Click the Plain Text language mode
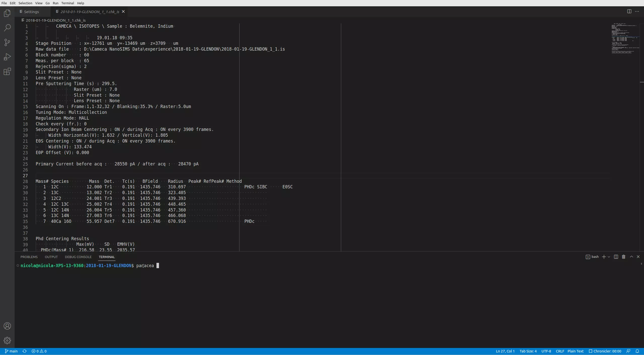 pyautogui.click(x=575, y=351)
